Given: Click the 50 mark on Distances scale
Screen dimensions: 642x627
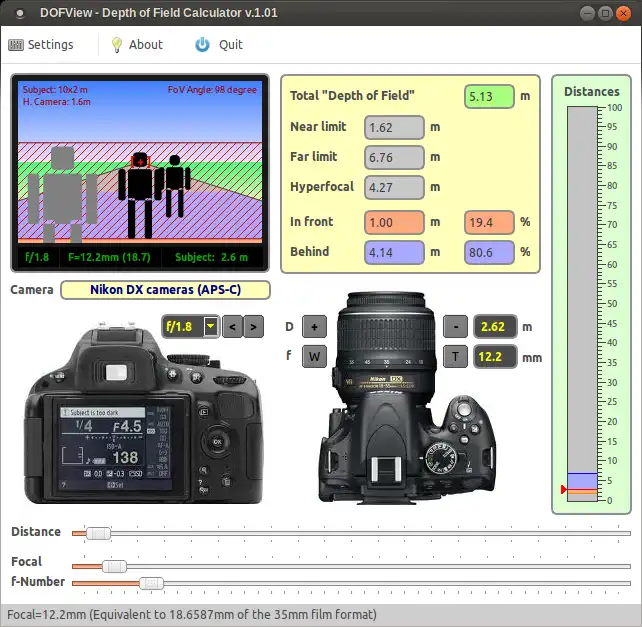Looking at the screenshot, I should tap(612, 304).
